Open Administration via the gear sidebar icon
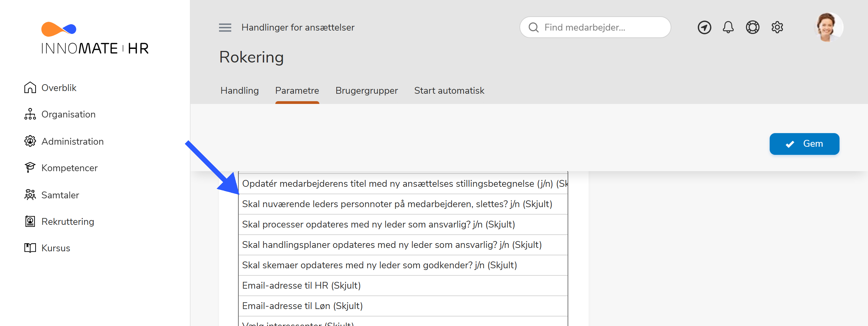The image size is (868, 326). coord(31,141)
